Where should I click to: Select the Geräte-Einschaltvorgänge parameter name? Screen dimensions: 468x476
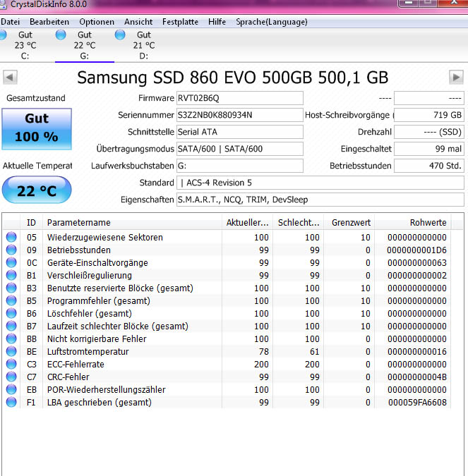(97, 262)
